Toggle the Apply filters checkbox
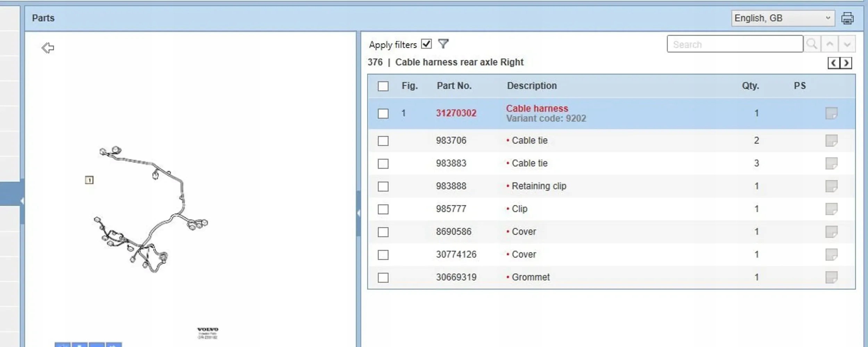This screenshot has height=347, width=868. coord(426,44)
